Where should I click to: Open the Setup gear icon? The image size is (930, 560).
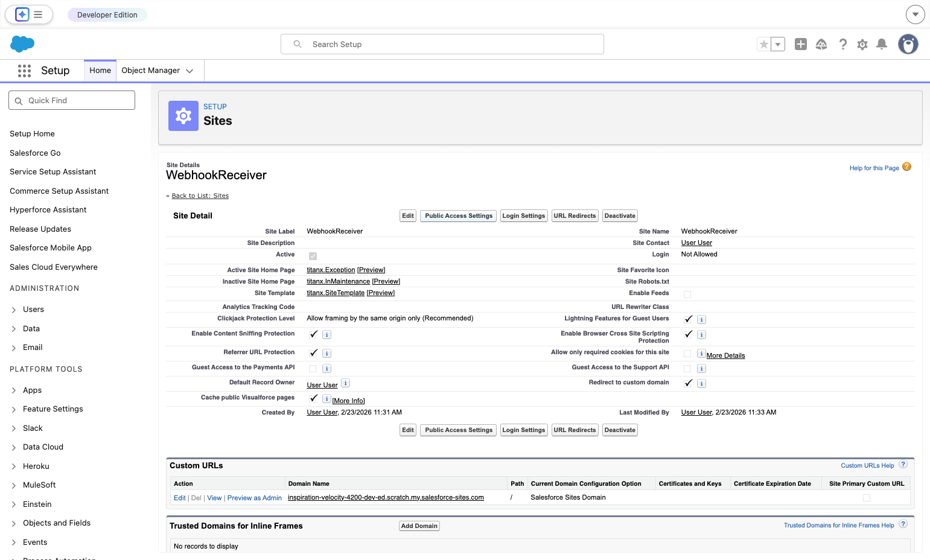862,44
